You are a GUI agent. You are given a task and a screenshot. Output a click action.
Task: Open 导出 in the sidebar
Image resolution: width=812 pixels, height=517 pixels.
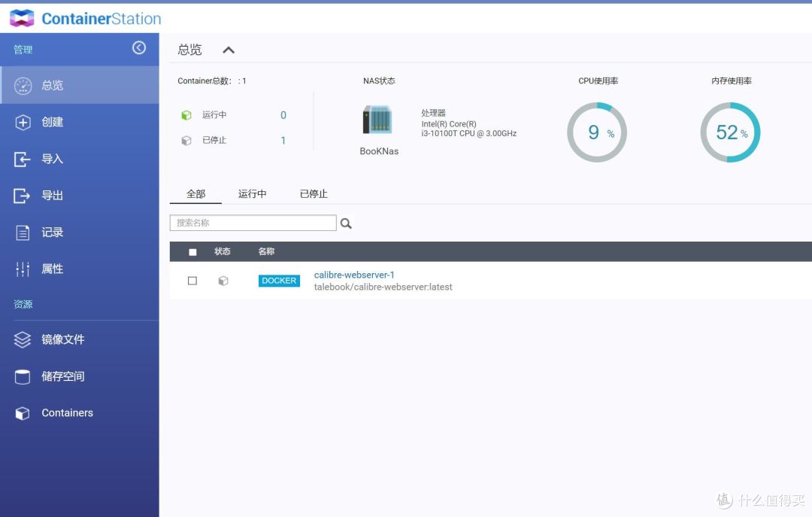point(79,196)
